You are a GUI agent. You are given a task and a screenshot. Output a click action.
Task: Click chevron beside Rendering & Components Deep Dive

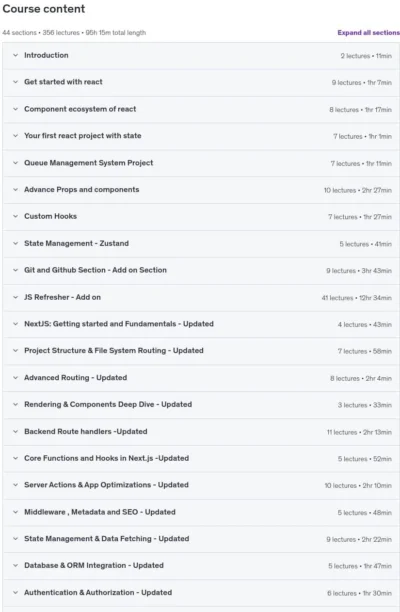click(16, 404)
